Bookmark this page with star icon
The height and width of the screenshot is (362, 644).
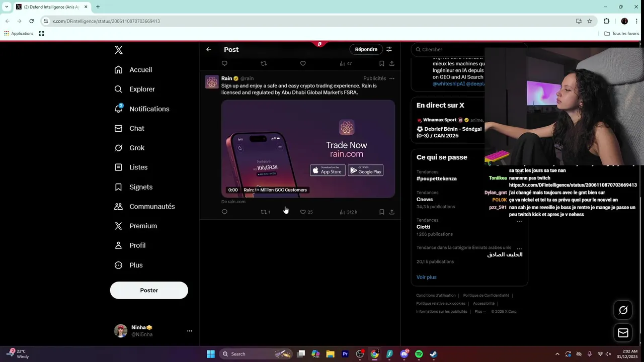click(590, 21)
